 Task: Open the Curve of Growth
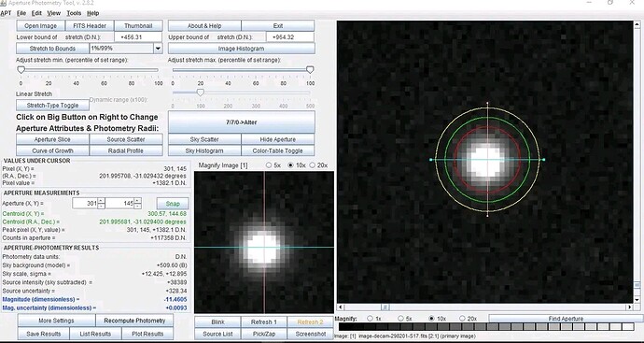[52, 150]
